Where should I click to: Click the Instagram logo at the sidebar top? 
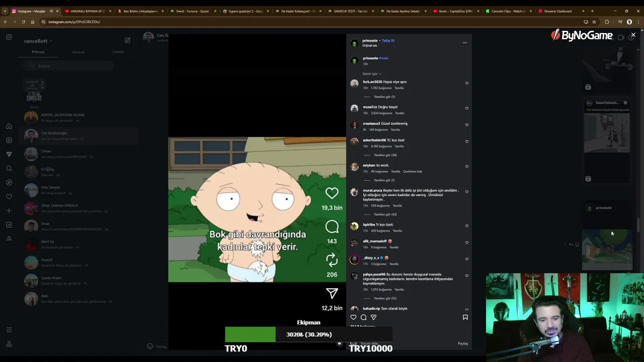9,37
